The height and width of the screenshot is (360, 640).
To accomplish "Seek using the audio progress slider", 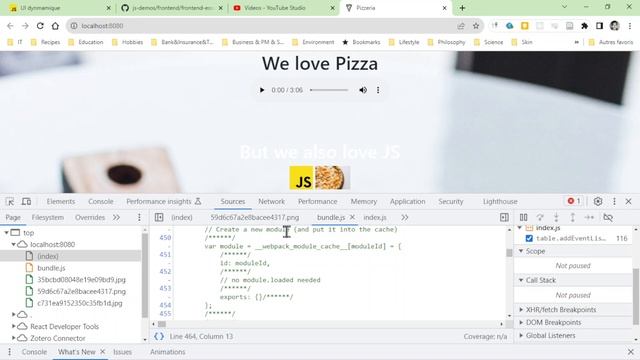I will [x=329, y=90].
